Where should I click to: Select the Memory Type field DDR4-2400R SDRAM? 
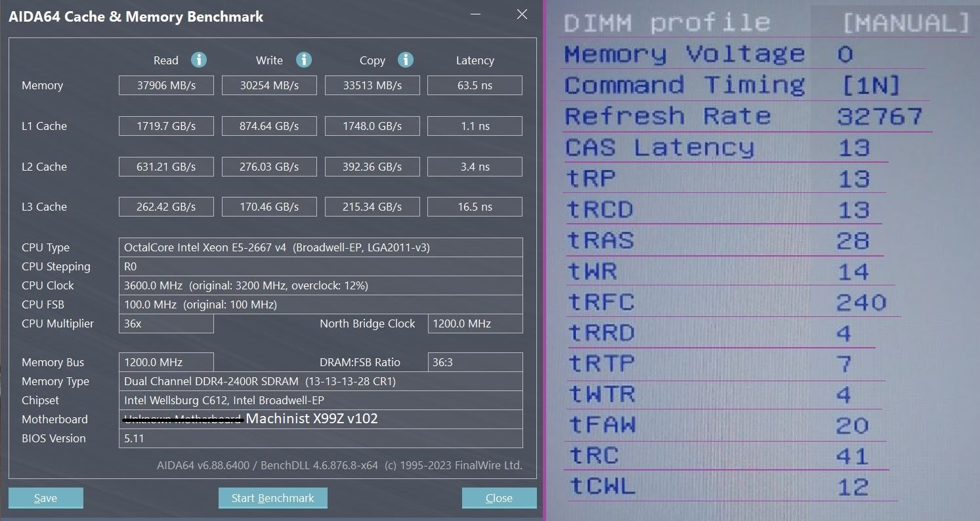[x=321, y=381]
